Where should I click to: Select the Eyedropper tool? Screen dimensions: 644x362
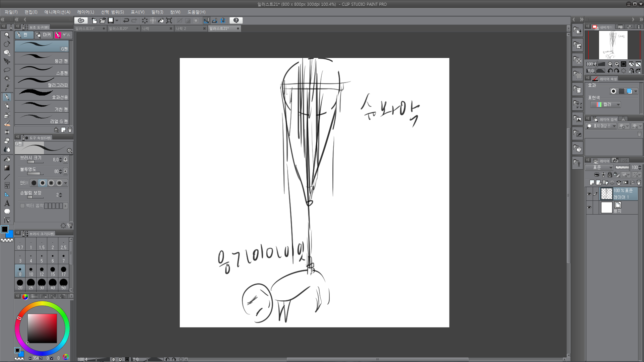pos(7,87)
